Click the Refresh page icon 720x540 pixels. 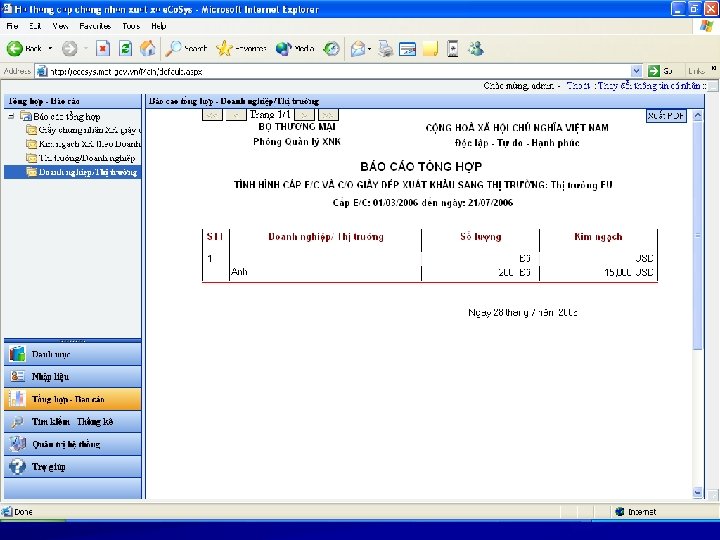coord(125,48)
